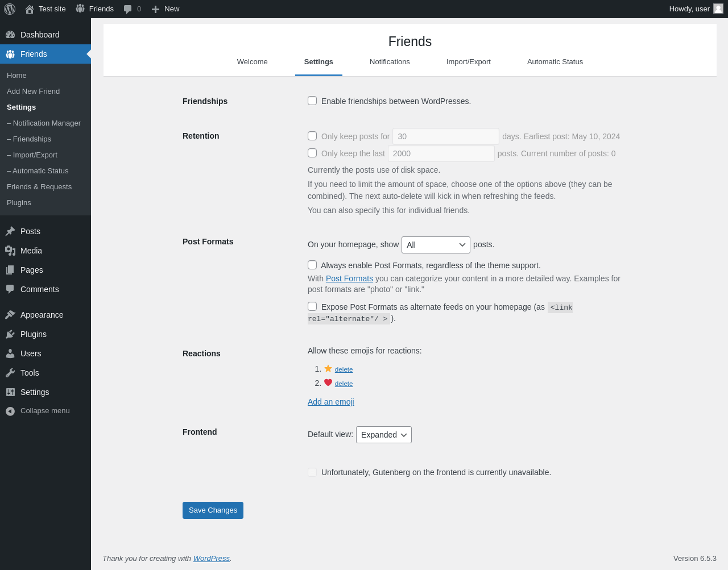Open Automatic Status submenu item in sidebar
The height and width of the screenshot is (570, 728).
click(x=45, y=171)
